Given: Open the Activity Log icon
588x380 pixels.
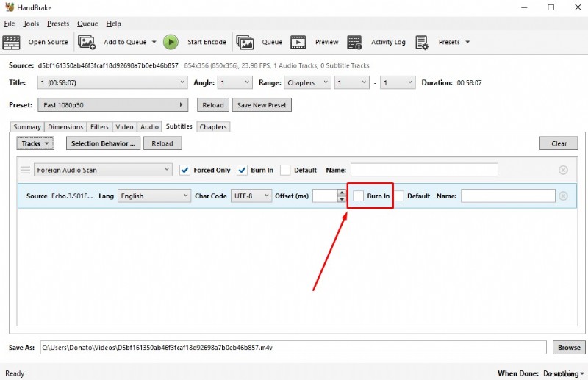Looking at the screenshot, I should pos(354,42).
